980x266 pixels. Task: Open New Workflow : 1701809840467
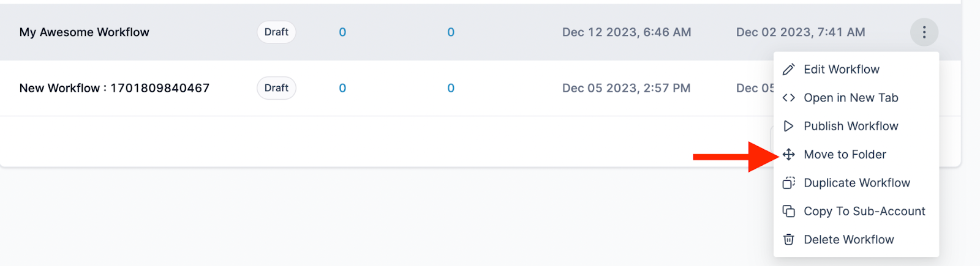(115, 88)
